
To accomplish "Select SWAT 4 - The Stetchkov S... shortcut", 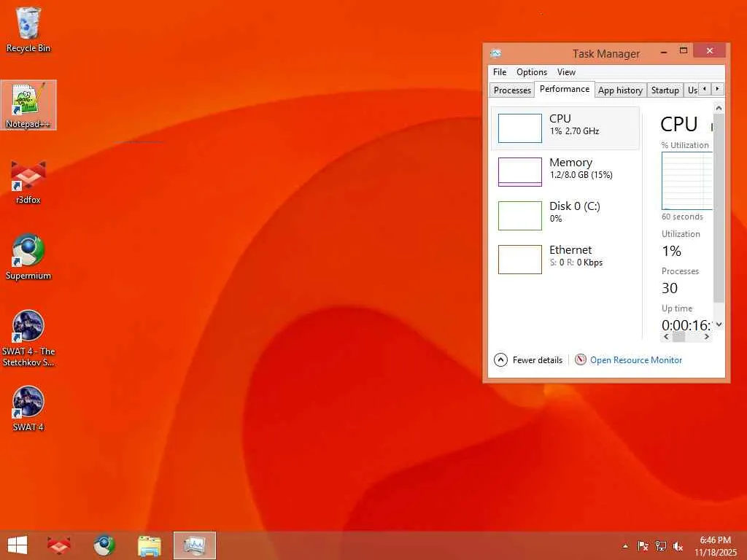I will (28, 338).
